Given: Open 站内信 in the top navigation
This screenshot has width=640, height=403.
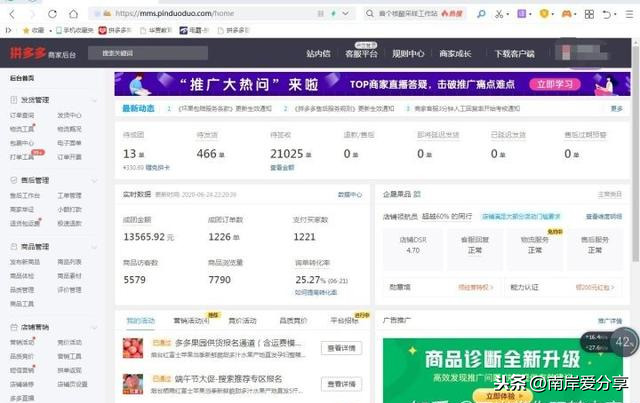Looking at the screenshot, I should click(x=318, y=53).
